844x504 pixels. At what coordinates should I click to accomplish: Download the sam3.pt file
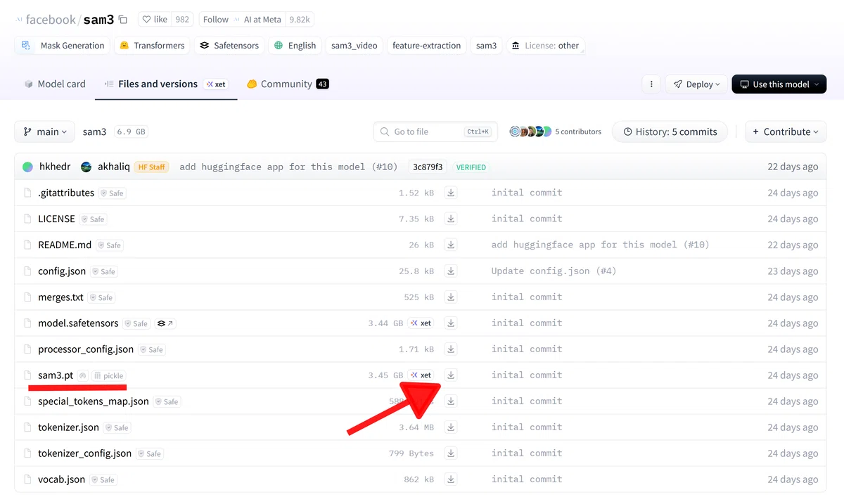click(451, 375)
